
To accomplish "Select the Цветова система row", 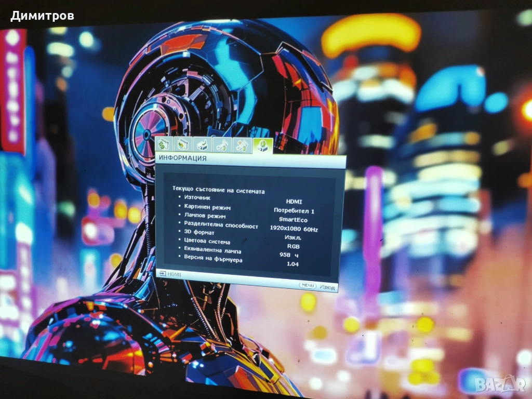I will 207,242.
